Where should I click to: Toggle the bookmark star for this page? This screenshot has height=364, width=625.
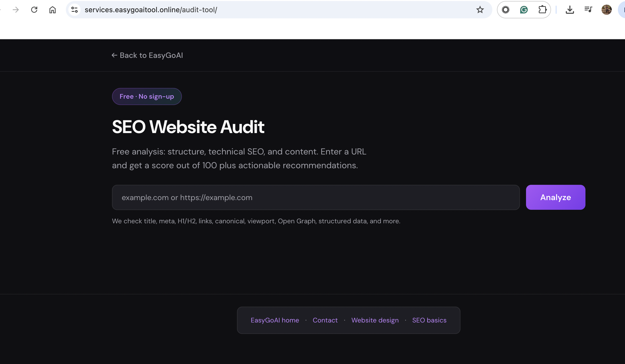(480, 10)
